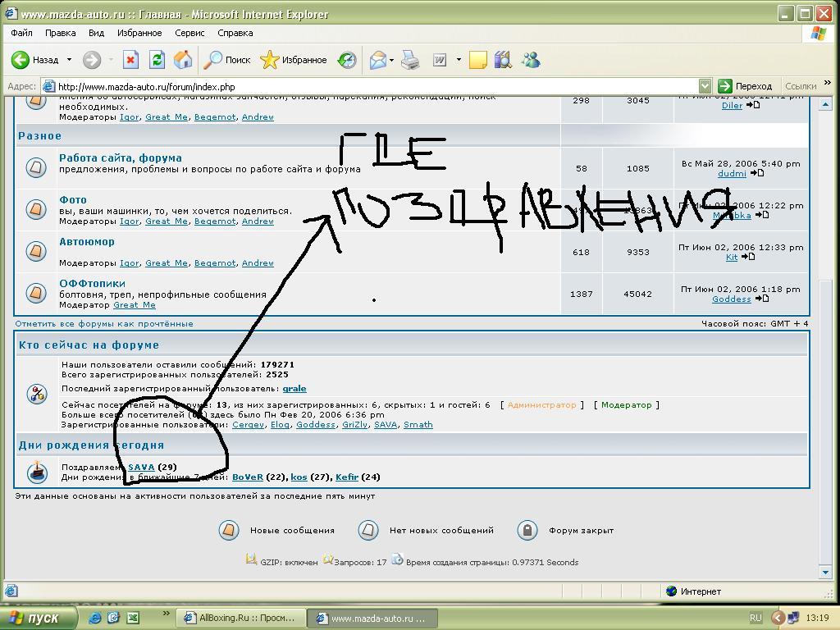
Task: Open the Research books toolbar icon
Action: coord(503,60)
